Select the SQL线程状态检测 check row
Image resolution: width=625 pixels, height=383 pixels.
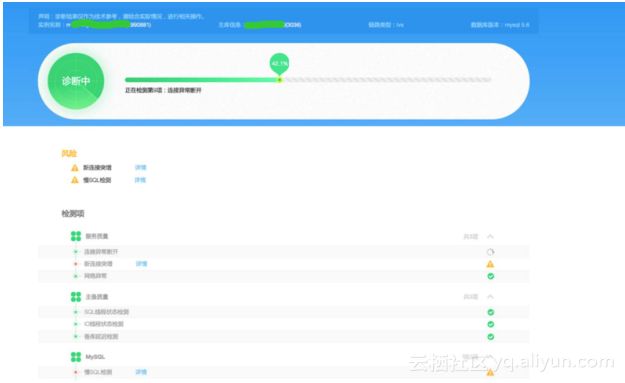click(284, 312)
